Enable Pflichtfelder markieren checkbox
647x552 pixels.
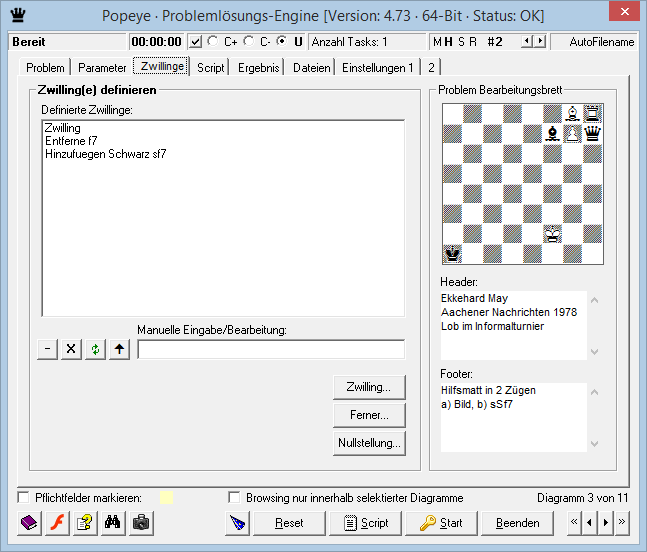[x=24, y=498]
